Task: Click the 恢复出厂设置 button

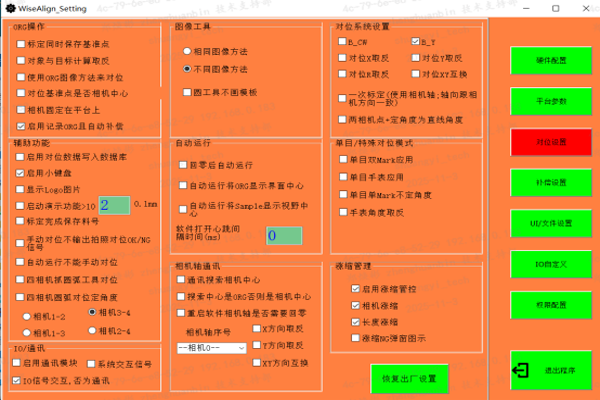Action: [x=409, y=379]
